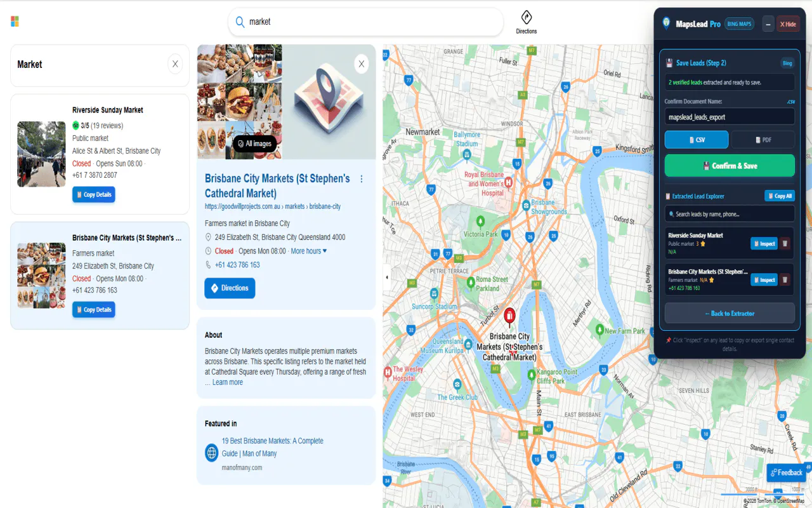Close the Brisbane City Markets detail card

click(x=361, y=63)
